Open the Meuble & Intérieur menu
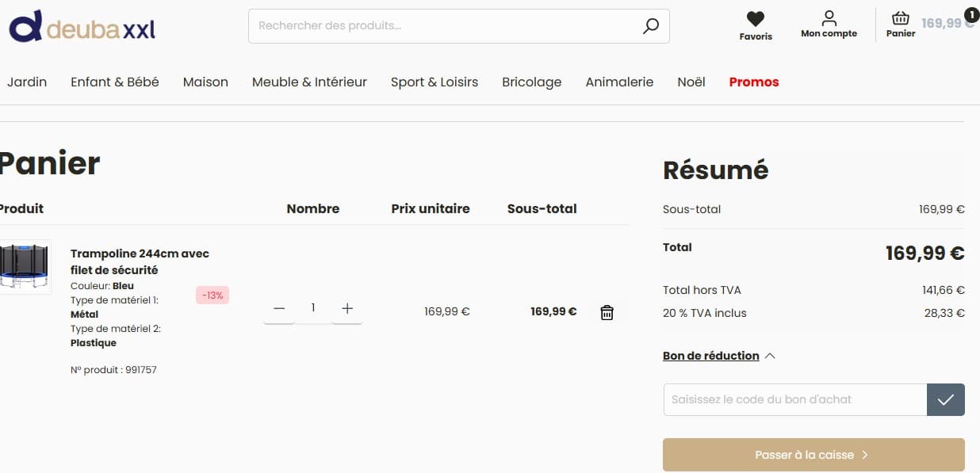This screenshot has width=980, height=473. [309, 82]
